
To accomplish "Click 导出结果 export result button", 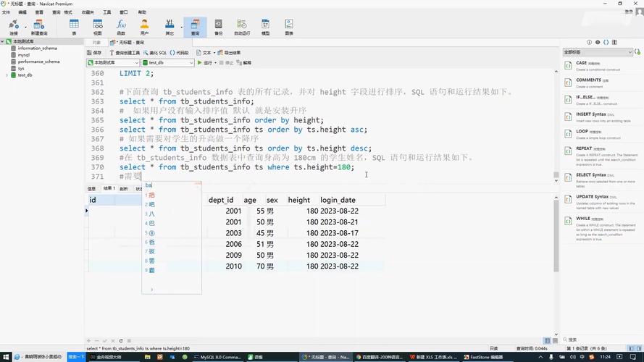I will click(x=229, y=53).
